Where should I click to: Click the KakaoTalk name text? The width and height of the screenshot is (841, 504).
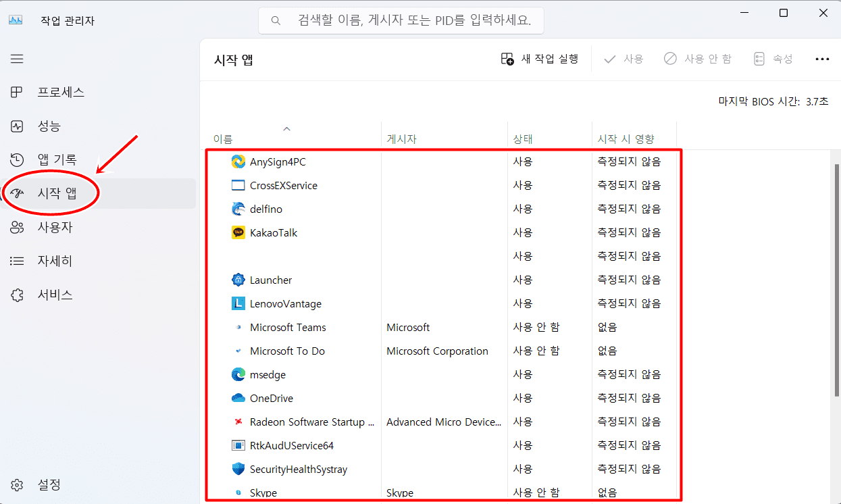pos(274,232)
